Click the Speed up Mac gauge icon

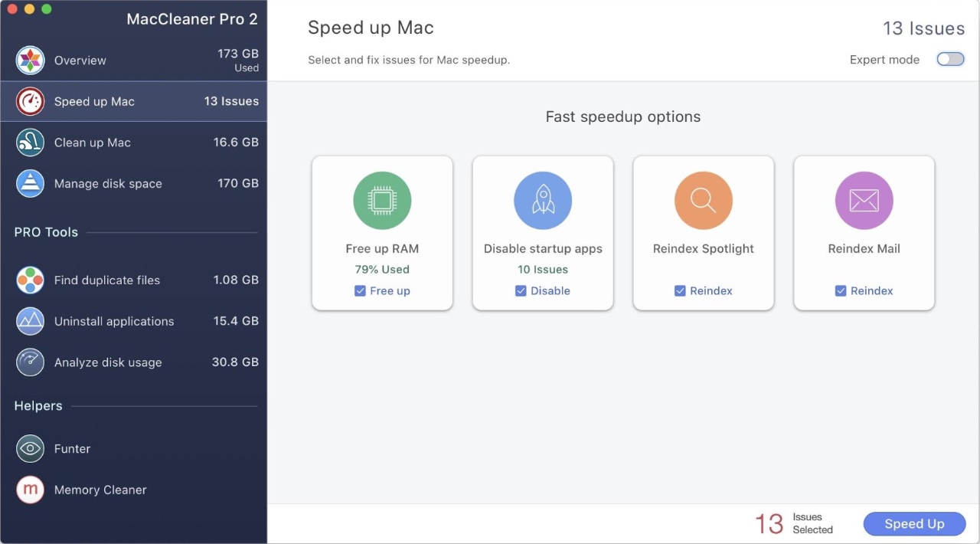click(30, 102)
